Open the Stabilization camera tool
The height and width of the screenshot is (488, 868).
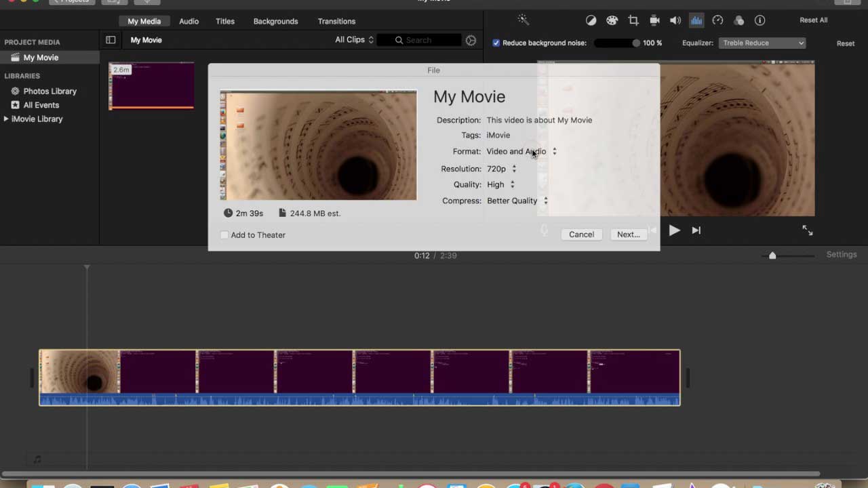click(654, 20)
